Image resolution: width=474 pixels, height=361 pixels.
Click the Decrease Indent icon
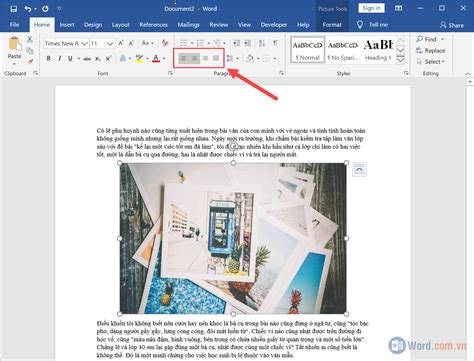(x=236, y=43)
